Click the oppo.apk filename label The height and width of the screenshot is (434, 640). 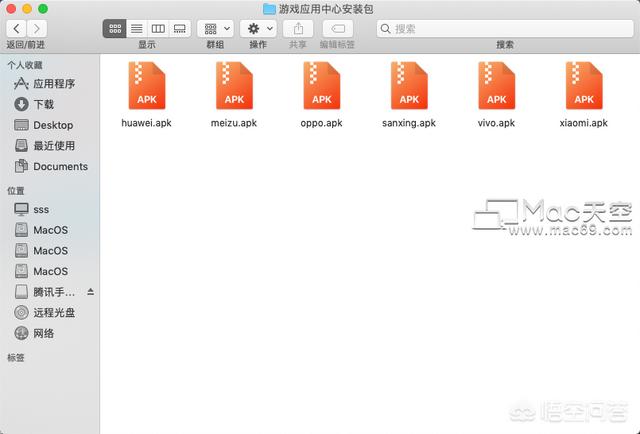[322, 123]
